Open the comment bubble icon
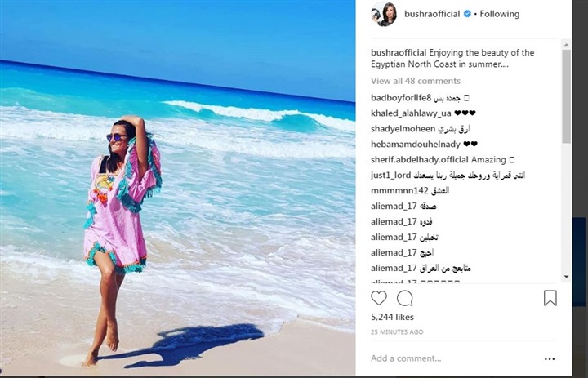Screen dimensions: 588x378 click(x=404, y=299)
